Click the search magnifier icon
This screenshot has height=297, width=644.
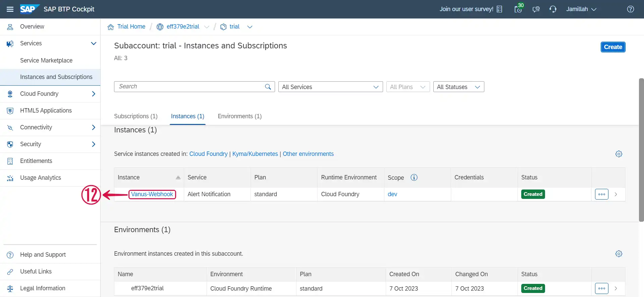coord(268,87)
